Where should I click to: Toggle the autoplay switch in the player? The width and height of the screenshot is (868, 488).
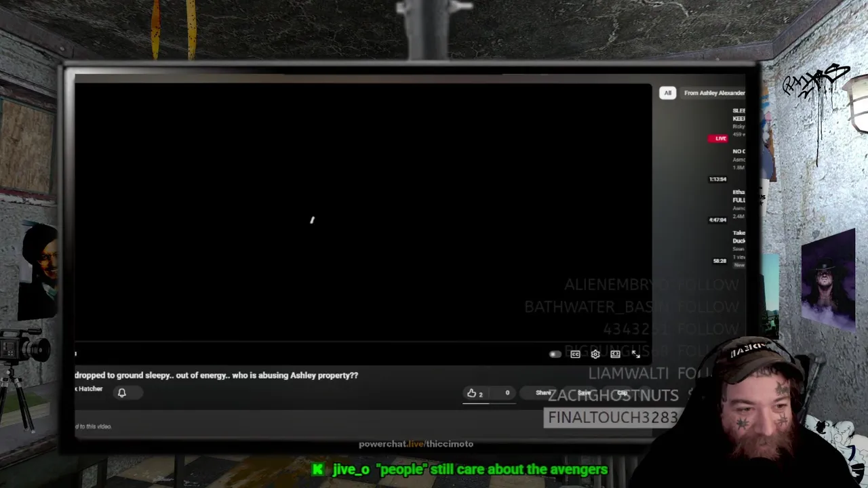[x=554, y=354]
